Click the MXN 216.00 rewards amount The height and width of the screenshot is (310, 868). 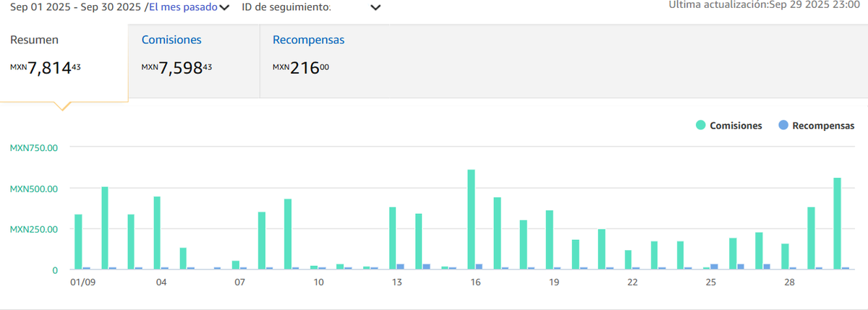301,68
